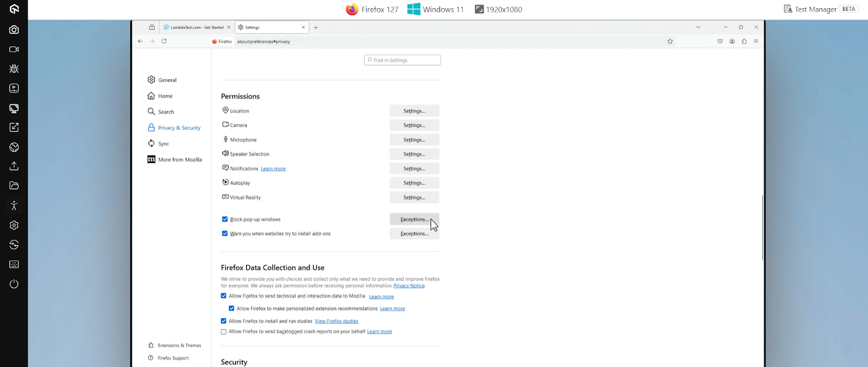The width and height of the screenshot is (868, 367).
Task: Toggle sending technical and interaction data
Action: tap(224, 296)
